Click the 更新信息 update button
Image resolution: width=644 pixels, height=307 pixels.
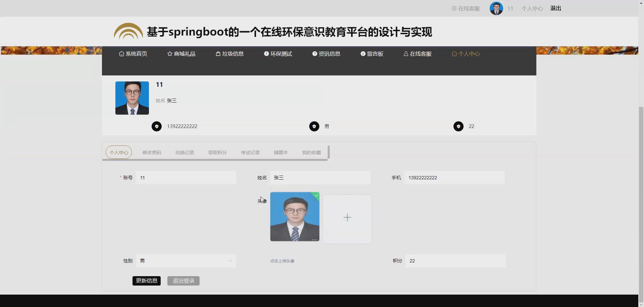point(147,281)
